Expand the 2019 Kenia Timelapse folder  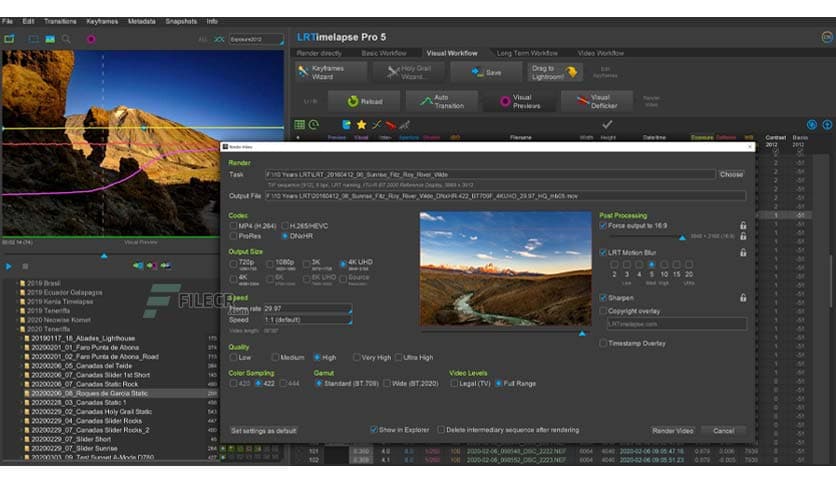[x=17, y=302]
